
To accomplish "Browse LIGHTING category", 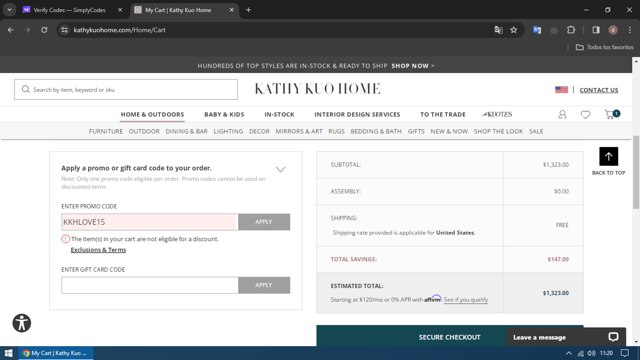I will click(228, 131).
